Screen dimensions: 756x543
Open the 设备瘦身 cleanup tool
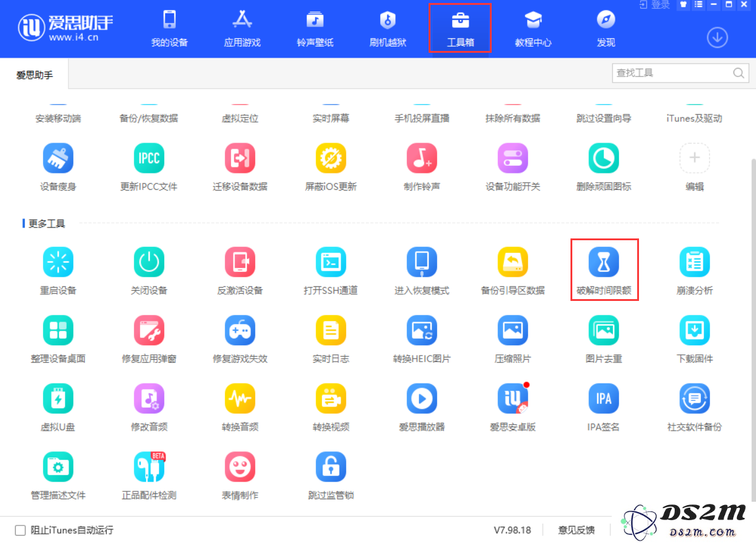pos(58,158)
